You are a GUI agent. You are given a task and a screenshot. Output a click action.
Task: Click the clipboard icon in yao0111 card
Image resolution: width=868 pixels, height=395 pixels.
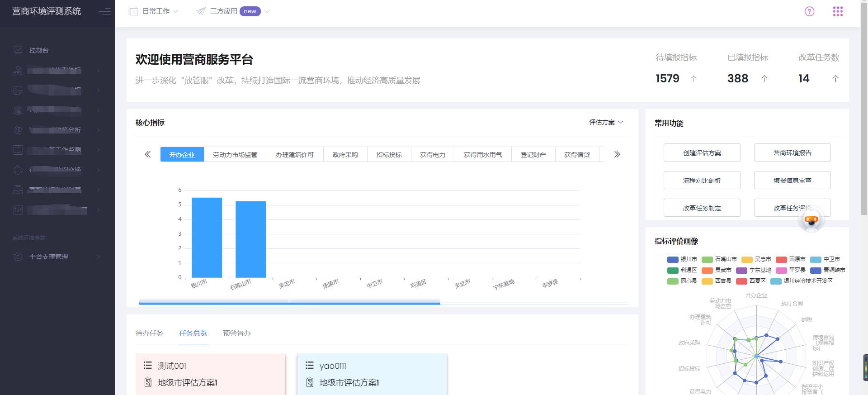[x=310, y=382]
